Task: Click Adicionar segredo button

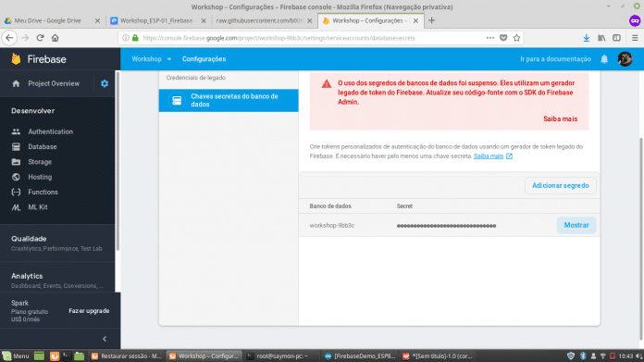Action: (560, 185)
